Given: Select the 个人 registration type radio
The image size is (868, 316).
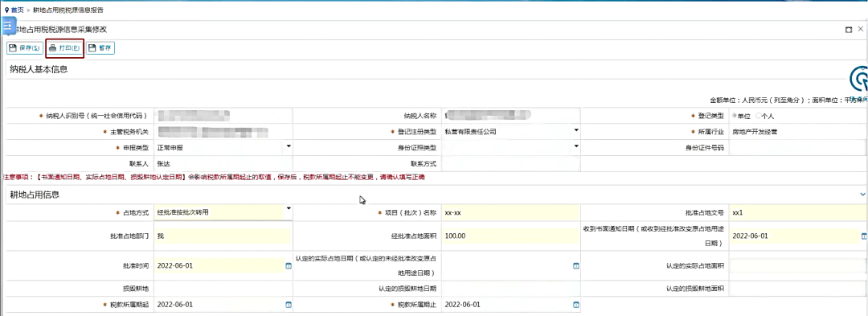Looking at the screenshot, I should 759,116.
